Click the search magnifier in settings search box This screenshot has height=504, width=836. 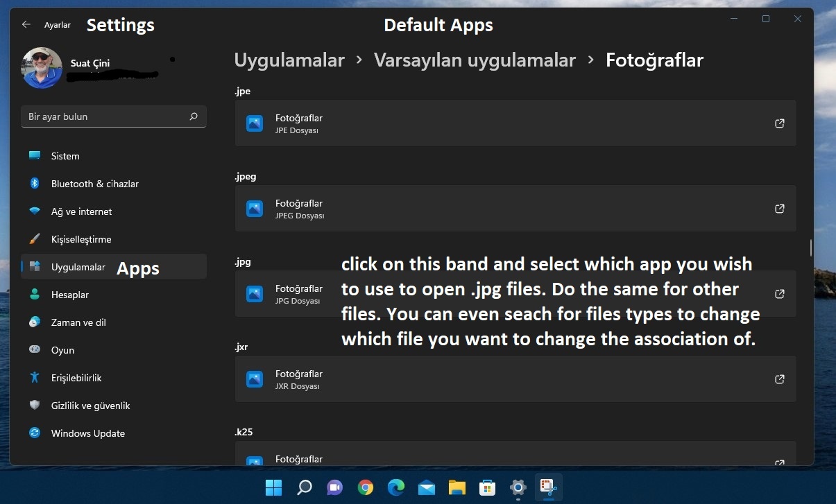tap(194, 116)
